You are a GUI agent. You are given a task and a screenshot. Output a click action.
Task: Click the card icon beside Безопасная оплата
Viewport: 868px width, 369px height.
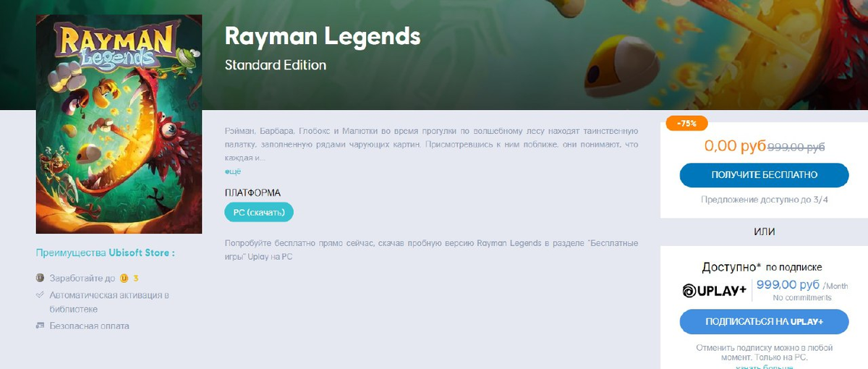pyautogui.click(x=41, y=326)
